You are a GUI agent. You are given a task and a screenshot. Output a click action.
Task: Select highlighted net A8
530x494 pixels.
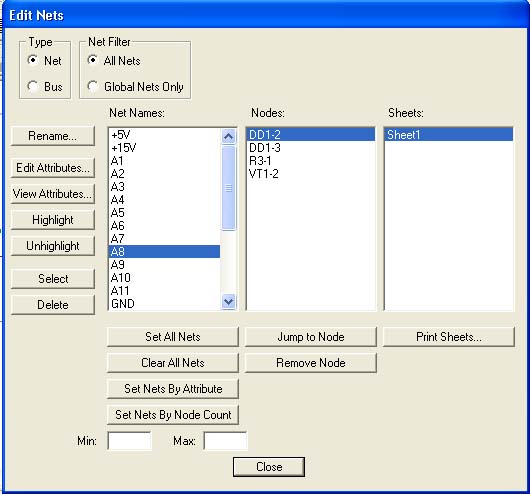tap(164, 252)
